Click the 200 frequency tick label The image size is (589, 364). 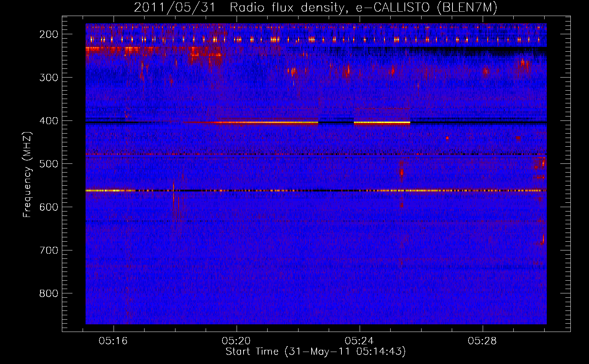click(x=49, y=34)
